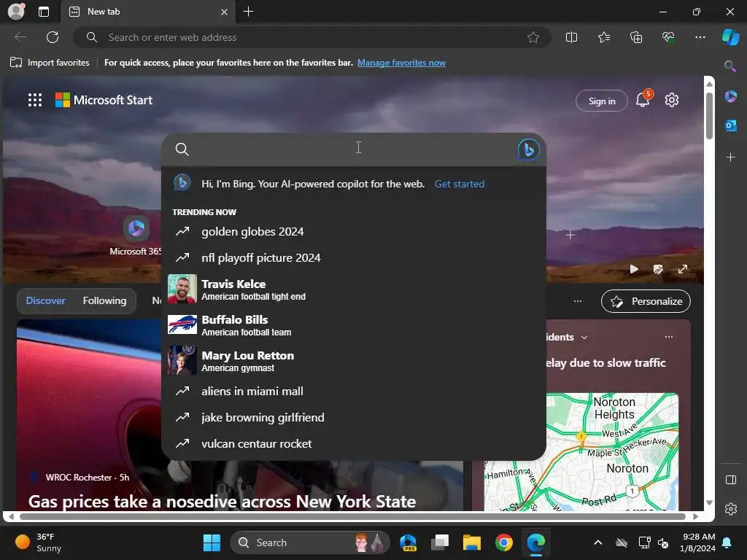Viewport: 747px width, 560px height.
Task: Choose the Travis Kelce suggestion
Action: pos(354,289)
